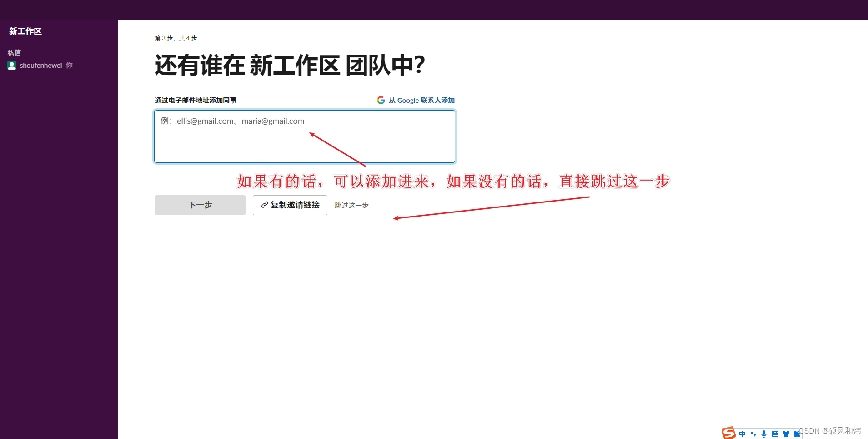Select the 私信 section in sidebar
Screen dimensions: 868x439
[14, 52]
